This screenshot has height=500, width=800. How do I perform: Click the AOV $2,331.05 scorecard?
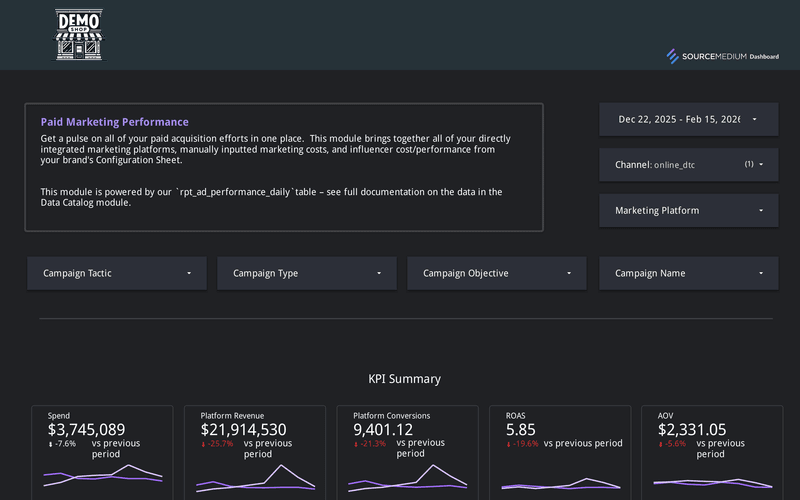[x=692, y=430]
